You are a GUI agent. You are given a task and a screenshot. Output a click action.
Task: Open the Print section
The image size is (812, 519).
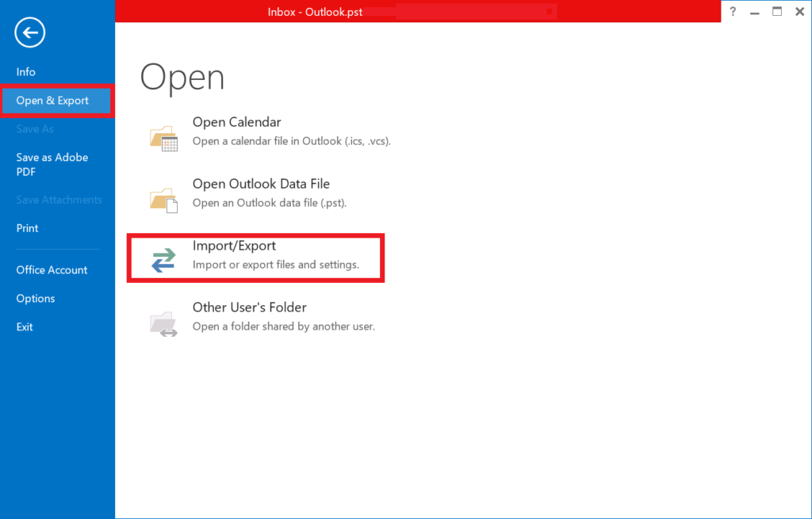point(27,227)
